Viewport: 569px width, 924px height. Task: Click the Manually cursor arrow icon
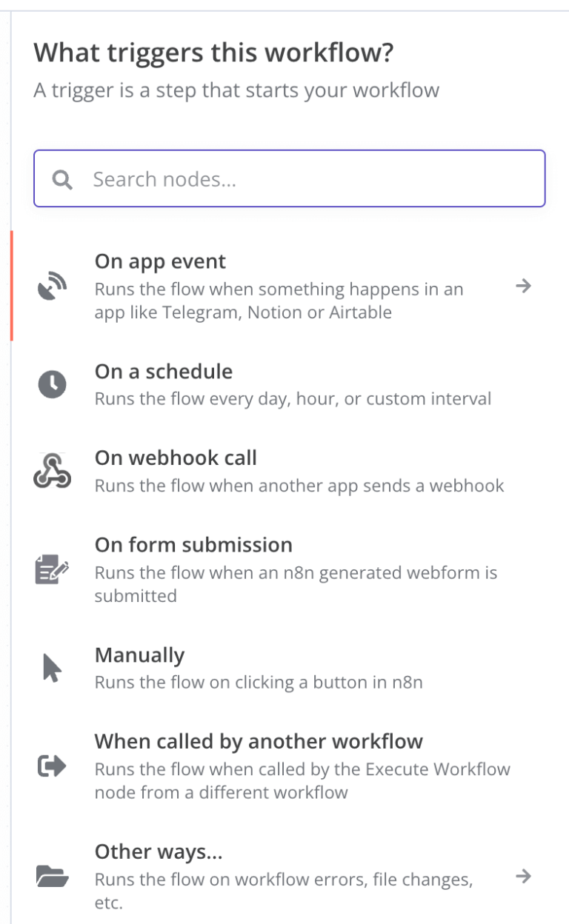click(52, 669)
